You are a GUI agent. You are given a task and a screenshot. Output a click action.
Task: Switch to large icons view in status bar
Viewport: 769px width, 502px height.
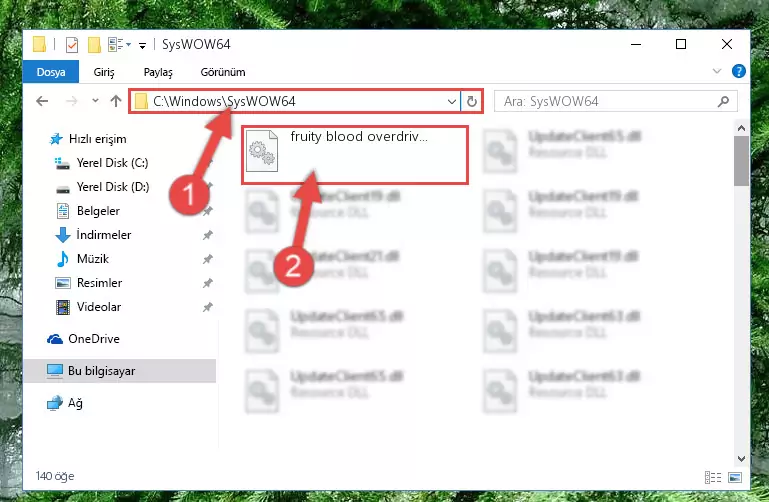[735, 477]
